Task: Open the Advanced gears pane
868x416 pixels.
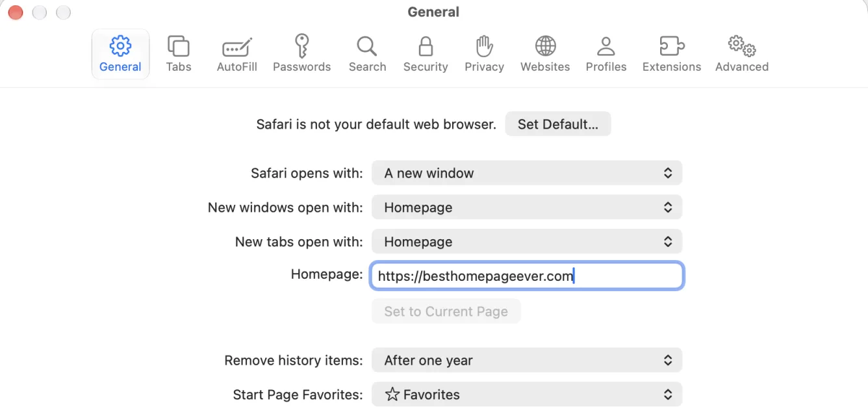Action: pyautogui.click(x=742, y=55)
